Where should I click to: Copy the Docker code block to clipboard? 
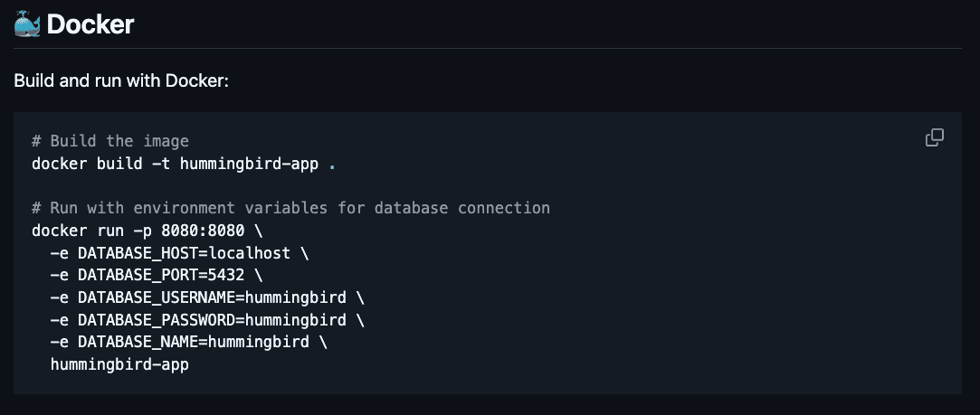click(x=934, y=138)
